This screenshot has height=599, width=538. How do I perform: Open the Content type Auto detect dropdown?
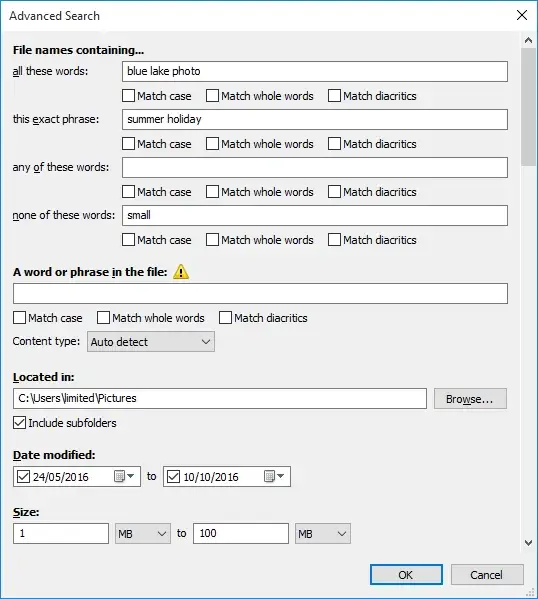pos(151,342)
